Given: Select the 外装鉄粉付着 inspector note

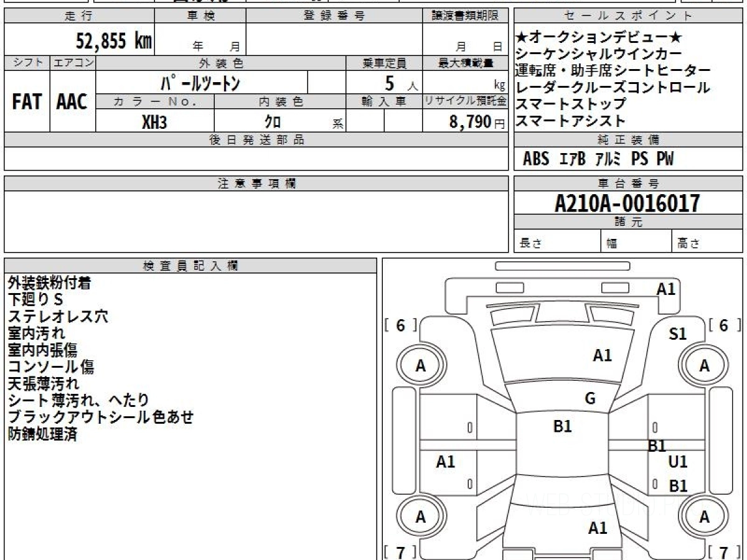Looking at the screenshot, I should tap(50, 283).
